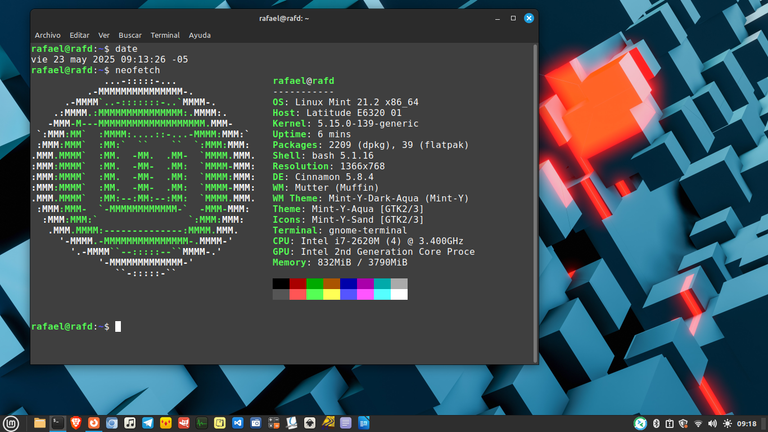Image resolution: width=768 pixels, height=432 pixels.
Task: Launch the music note player icon
Action: point(130,423)
